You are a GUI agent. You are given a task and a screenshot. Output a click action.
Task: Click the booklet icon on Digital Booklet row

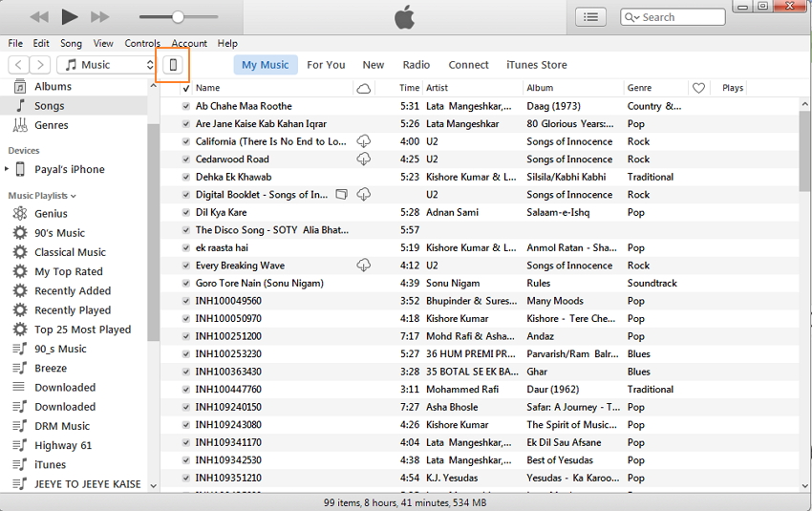(341, 194)
